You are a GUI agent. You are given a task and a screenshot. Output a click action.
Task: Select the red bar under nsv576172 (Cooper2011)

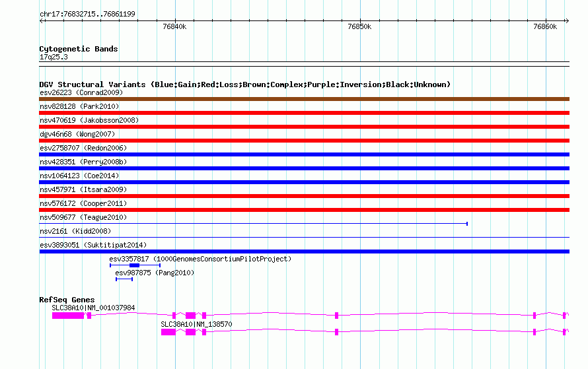click(x=304, y=210)
